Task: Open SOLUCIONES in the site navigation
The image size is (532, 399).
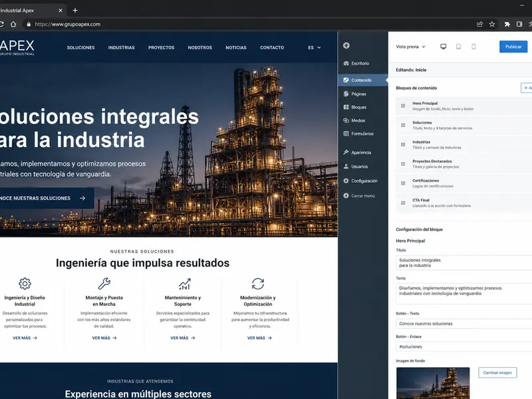Action: tap(80, 47)
